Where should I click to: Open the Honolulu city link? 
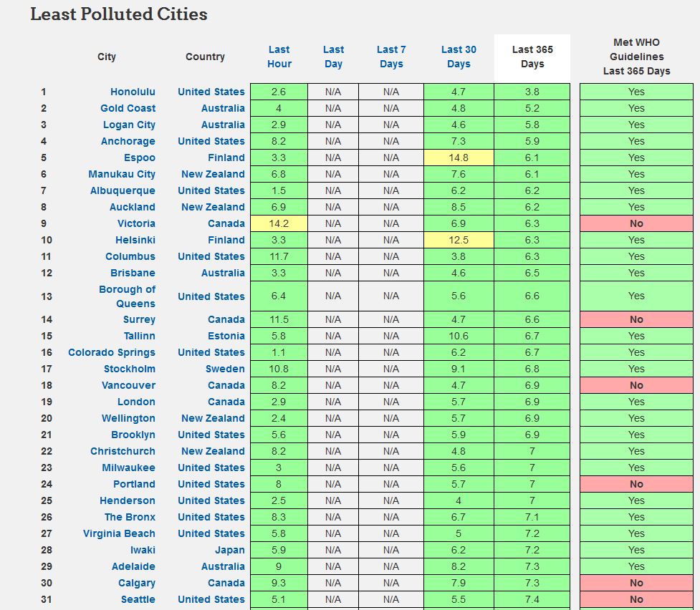pyautogui.click(x=133, y=92)
